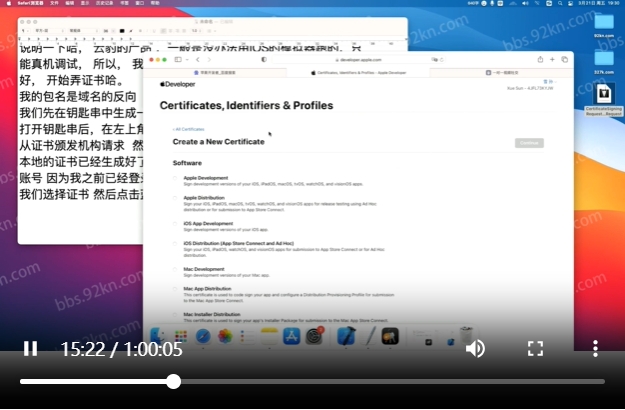The width and height of the screenshot is (625, 410).
Task: Select the Mac Development radio button
Action: pyautogui.click(x=175, y=269)
